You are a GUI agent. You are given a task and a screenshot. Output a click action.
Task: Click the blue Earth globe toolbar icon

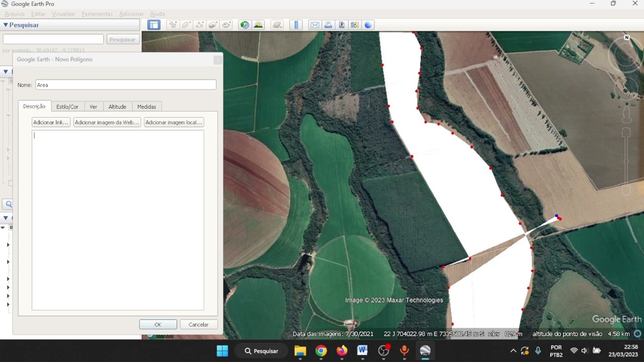click(368, 25)
